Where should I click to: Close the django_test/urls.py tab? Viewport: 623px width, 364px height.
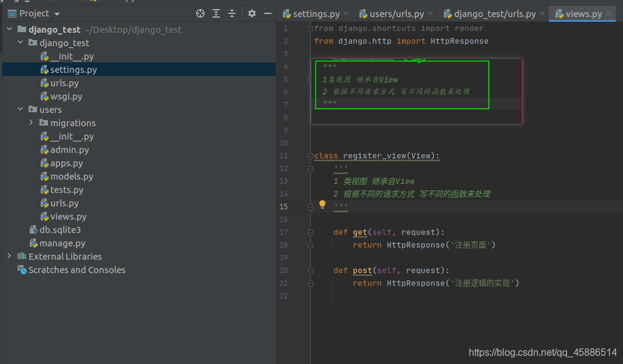pos(542,13)
